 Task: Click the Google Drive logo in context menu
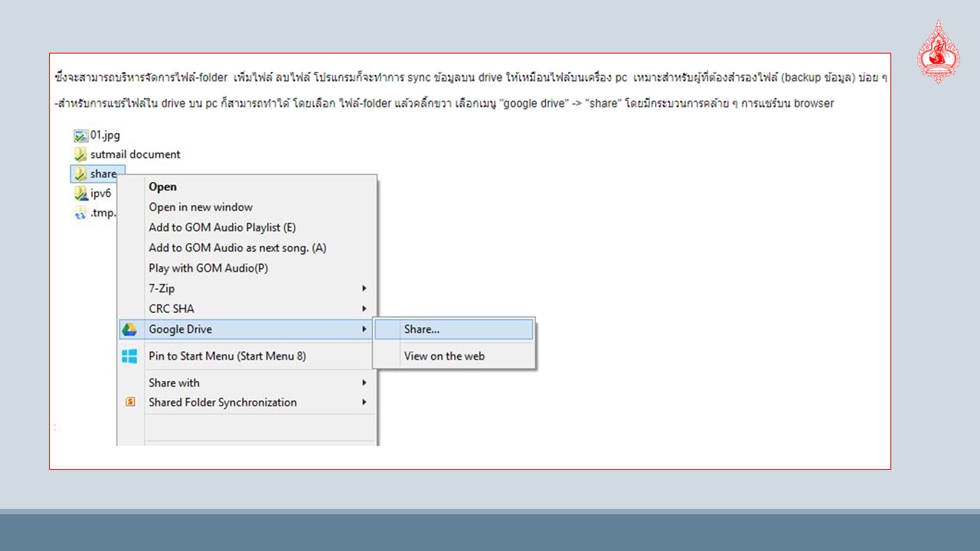click(x=129, y=330)
